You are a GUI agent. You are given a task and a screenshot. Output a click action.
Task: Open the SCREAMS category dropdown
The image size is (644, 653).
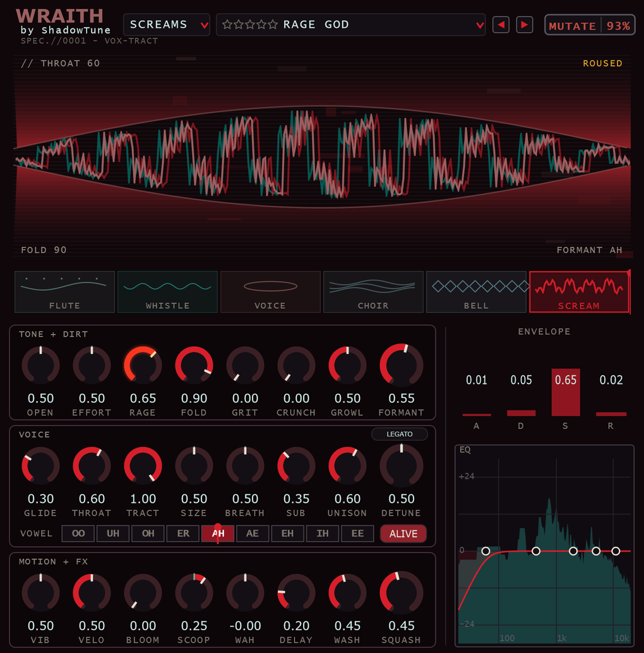coord(167,25)
